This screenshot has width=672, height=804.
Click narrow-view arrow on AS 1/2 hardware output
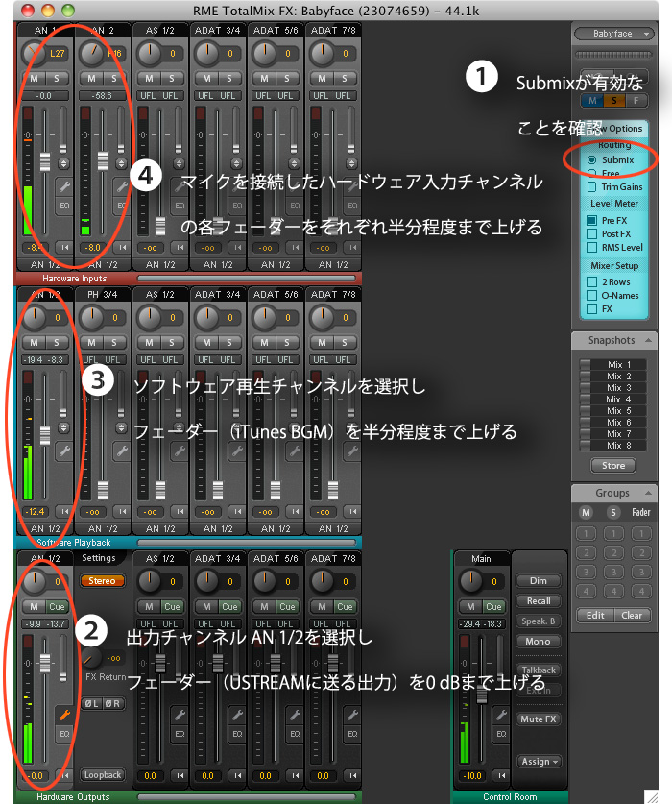(180, 775)
